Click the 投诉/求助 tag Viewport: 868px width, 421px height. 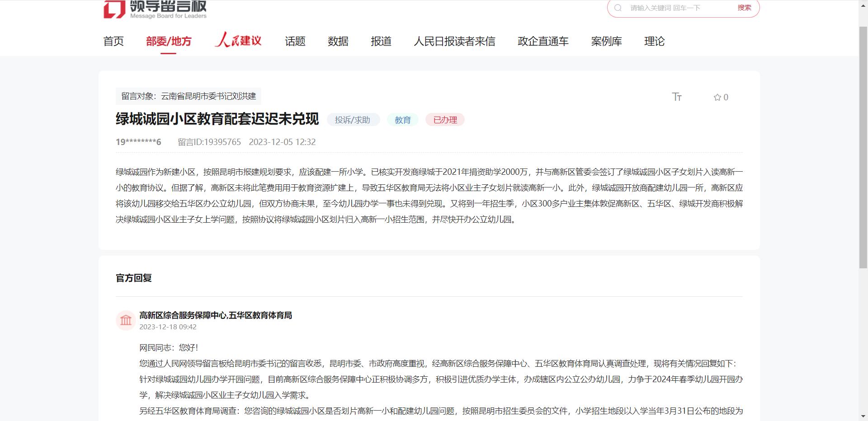point(353,120)
